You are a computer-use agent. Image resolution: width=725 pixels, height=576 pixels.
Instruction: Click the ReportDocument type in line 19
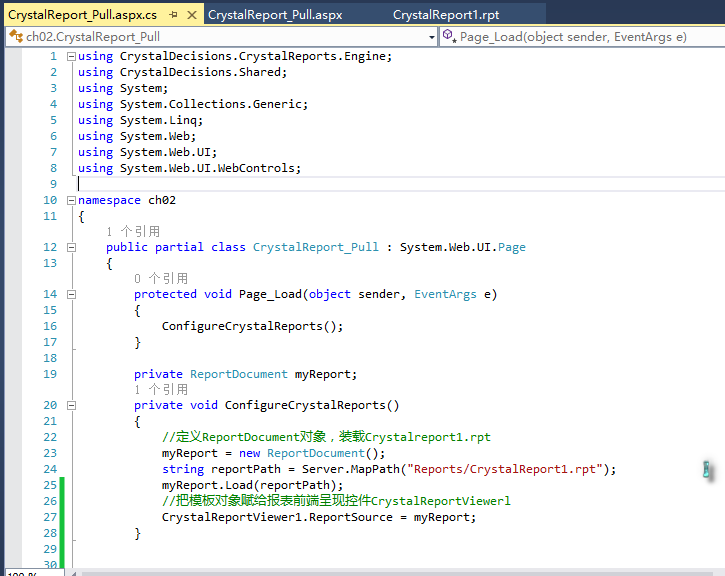point(239,374)
